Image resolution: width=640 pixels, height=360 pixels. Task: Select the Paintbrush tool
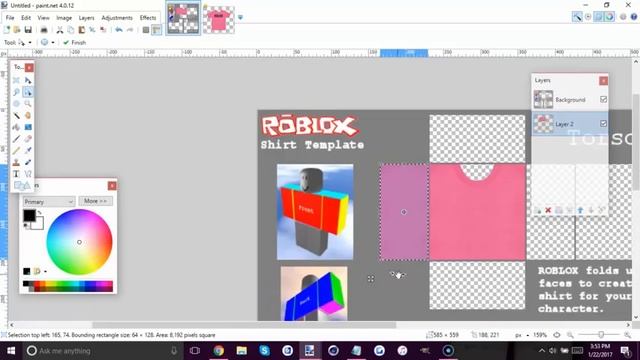16,139
